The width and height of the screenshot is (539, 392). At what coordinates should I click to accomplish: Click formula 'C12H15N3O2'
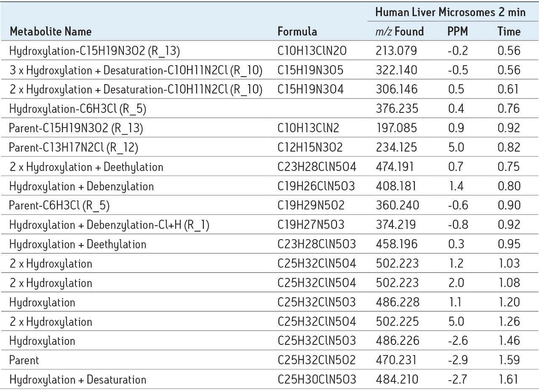pos(310,148)
